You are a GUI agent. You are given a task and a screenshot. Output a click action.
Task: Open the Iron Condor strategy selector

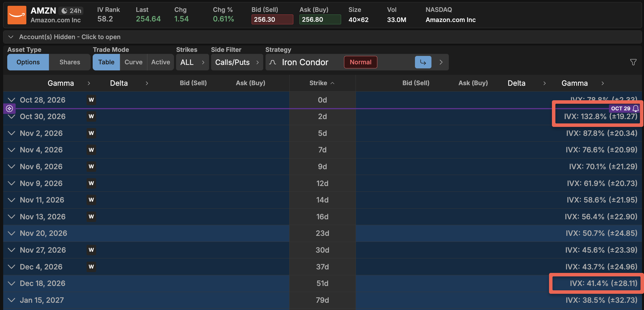[x=357, y=62]
